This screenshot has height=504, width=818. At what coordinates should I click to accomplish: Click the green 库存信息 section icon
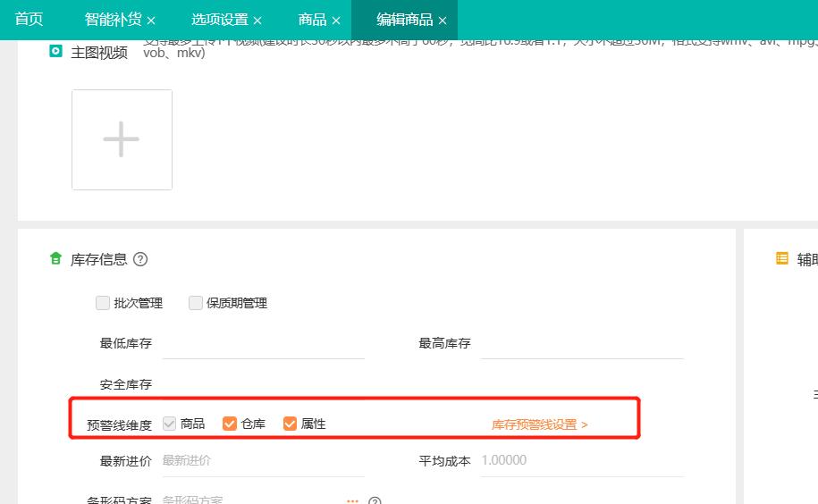(55, 259)
